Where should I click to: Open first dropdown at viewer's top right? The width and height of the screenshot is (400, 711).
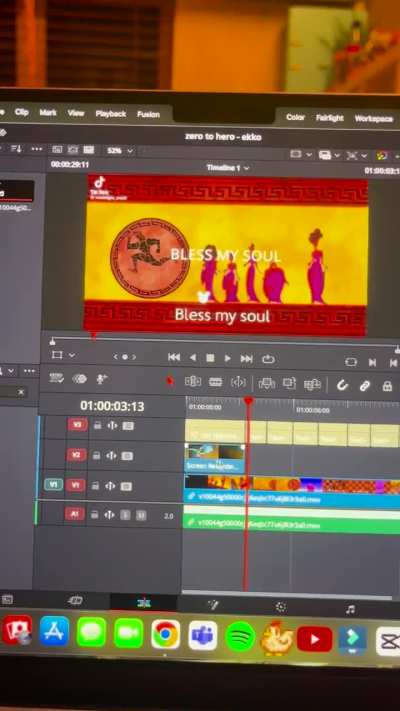coord(301,155)
